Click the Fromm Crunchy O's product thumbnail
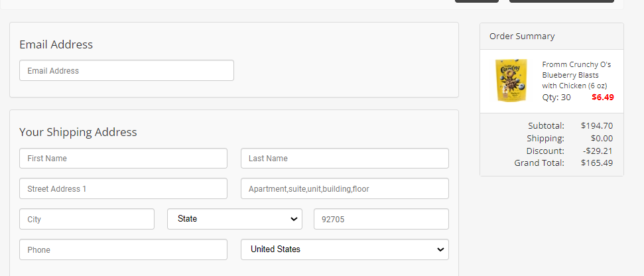Image resolution: width=644 pixels, height=276 pixels. coord(511,80)
